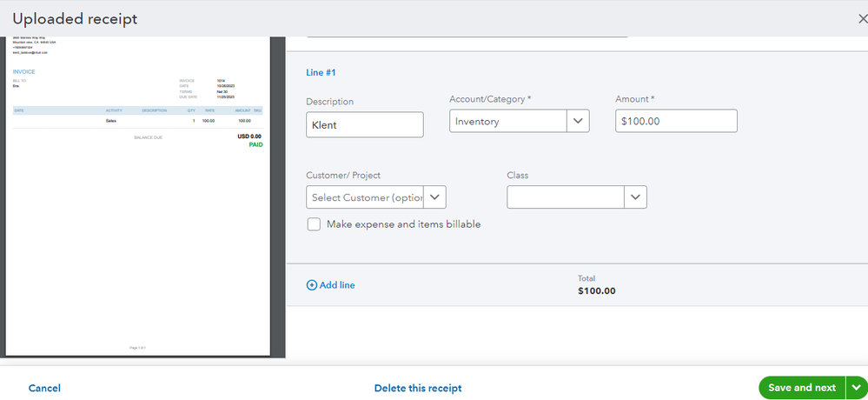Select the Line #1 heading
Viewport: 868px width, 400px height.
[x=323, y=72]
